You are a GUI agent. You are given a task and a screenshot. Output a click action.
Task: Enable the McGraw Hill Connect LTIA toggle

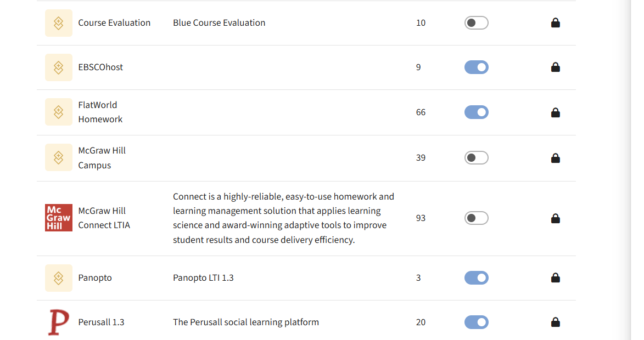coord(476,218)
